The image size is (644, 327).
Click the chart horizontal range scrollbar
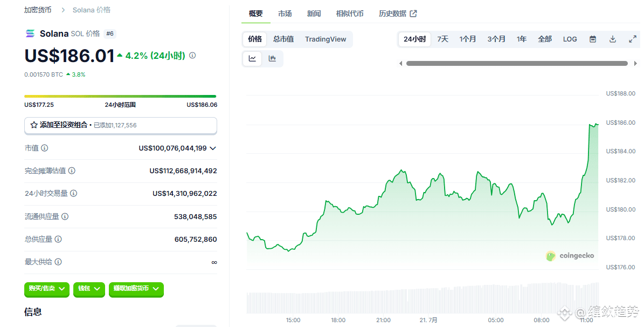point(517,63)
